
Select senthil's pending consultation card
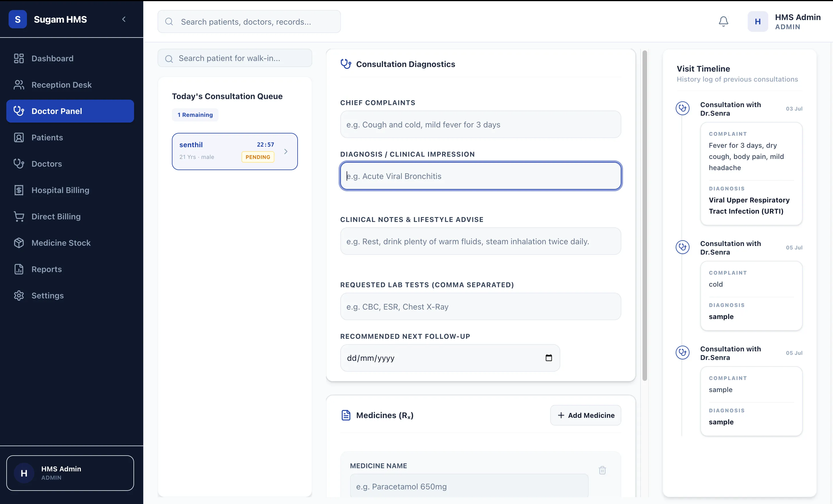(235, 151)
